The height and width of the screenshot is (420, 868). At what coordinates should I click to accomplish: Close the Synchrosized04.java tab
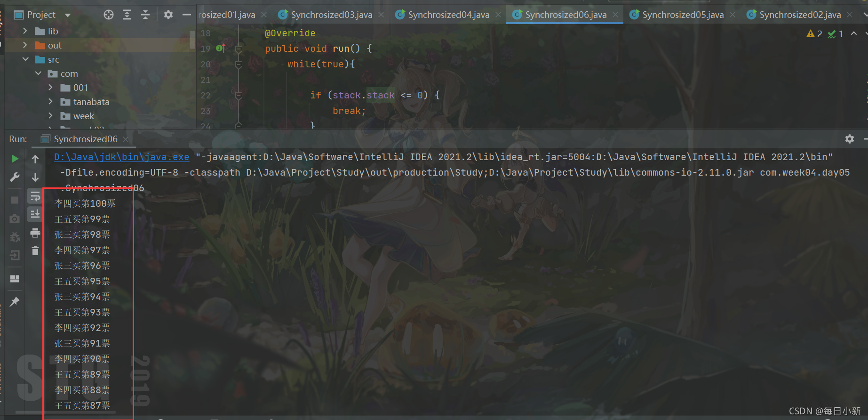tap(498, 15)
